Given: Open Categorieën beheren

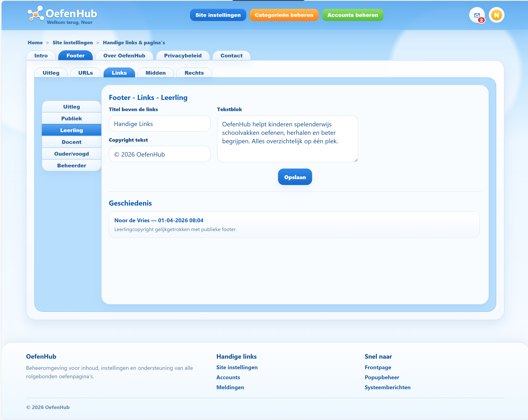Looking at the screenshot, I should click(x=284, y=15).
